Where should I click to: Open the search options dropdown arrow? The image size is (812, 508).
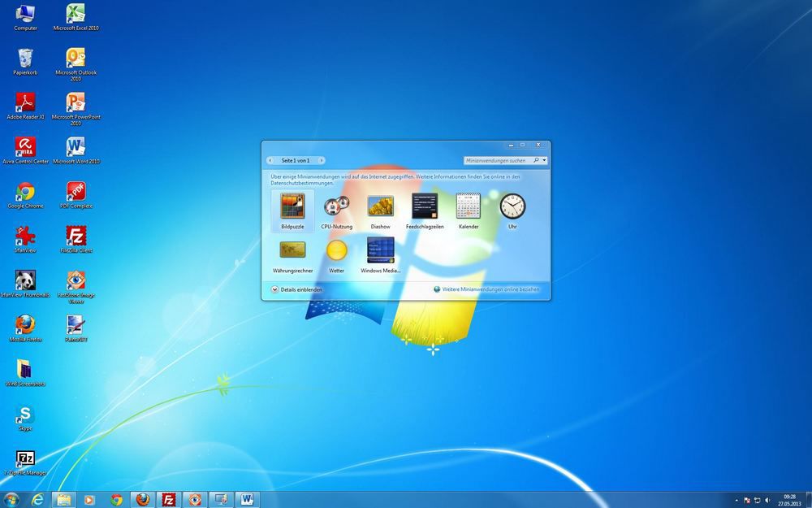[545, 160]
